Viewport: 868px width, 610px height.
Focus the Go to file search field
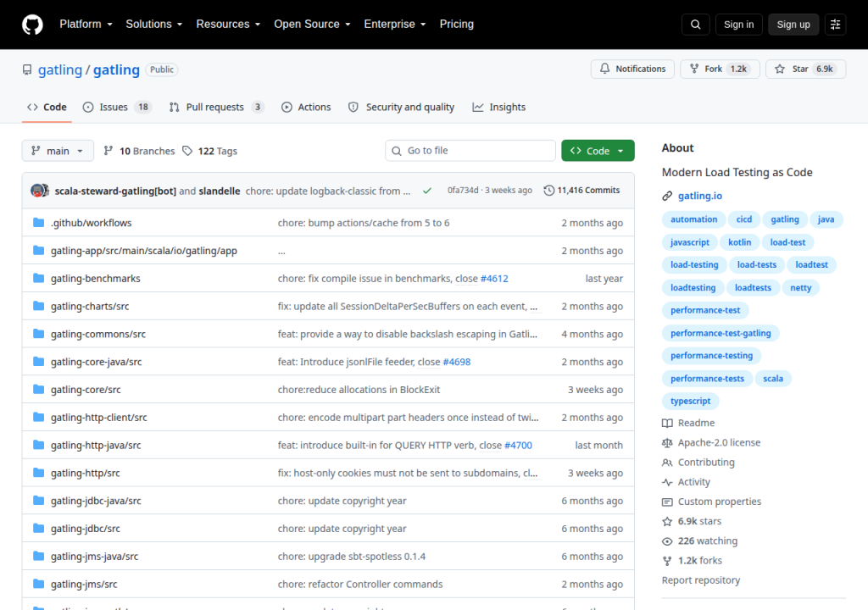tap(470, 151)
